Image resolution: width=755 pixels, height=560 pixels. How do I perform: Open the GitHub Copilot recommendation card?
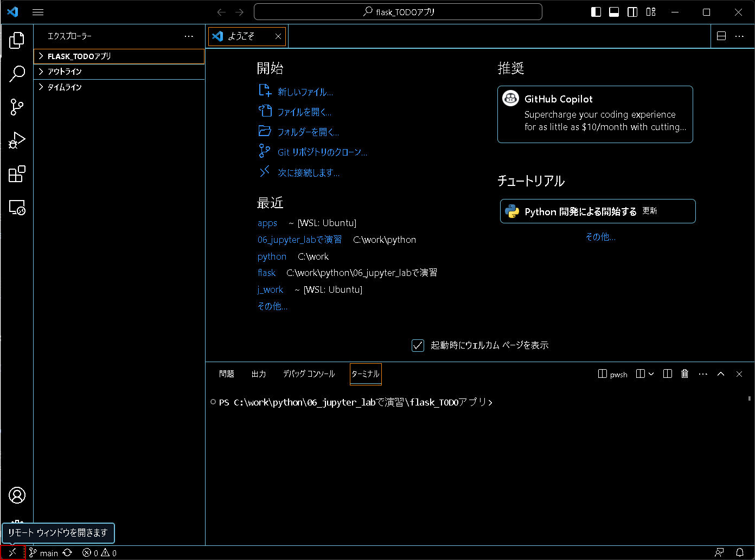point(595,114)
